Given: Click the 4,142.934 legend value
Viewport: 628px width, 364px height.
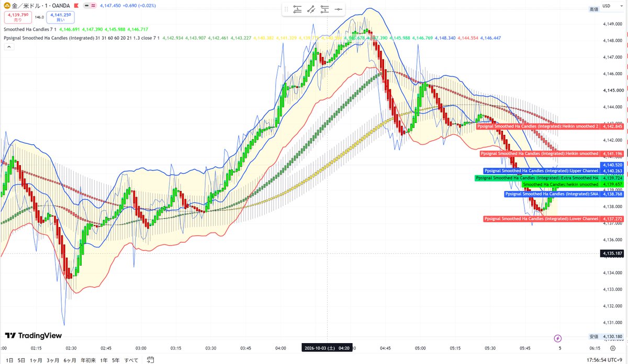Looking at the screenshot, I should click(173, 38).
